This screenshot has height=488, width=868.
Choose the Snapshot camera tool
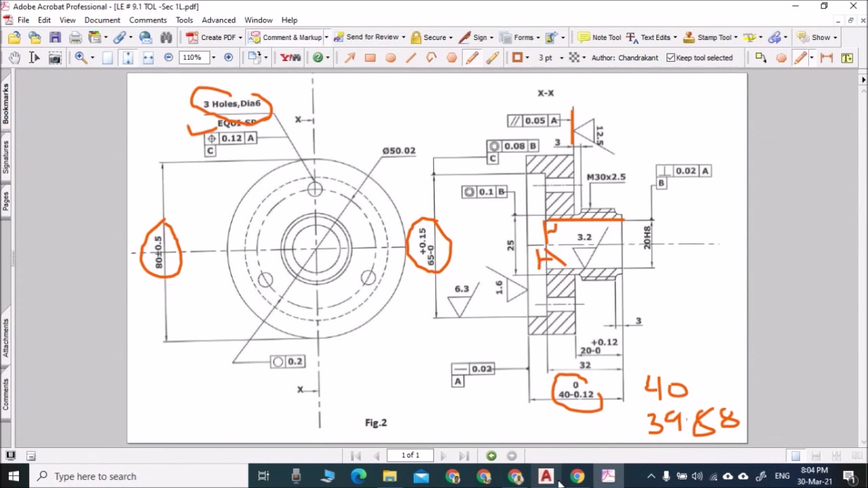pos(55,58)
